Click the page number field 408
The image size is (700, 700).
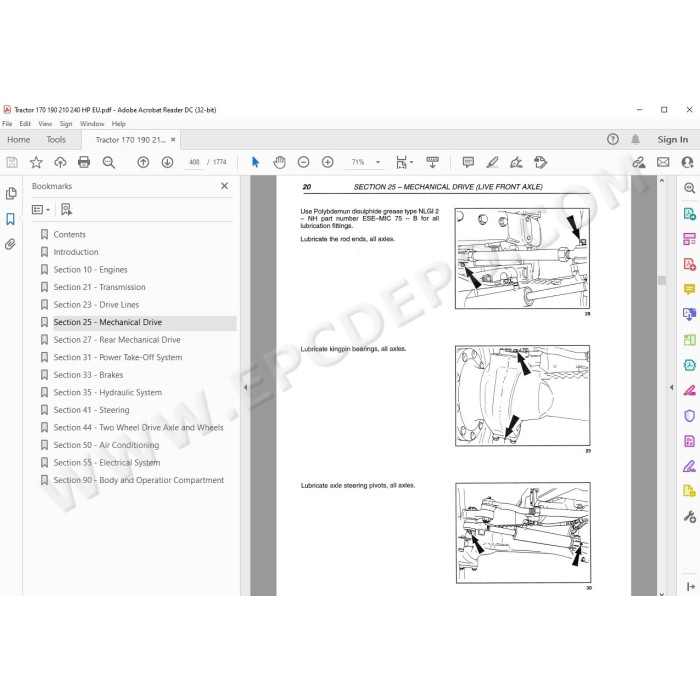coord(194,162)
